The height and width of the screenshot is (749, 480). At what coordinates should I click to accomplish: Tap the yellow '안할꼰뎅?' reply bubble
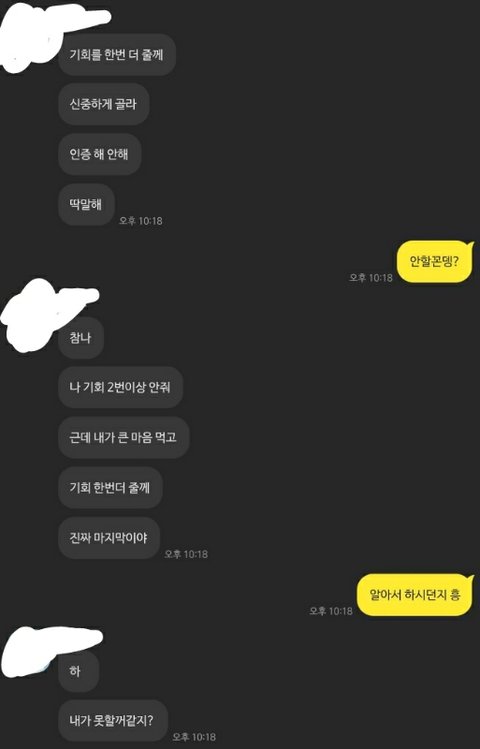coord(435,261)
